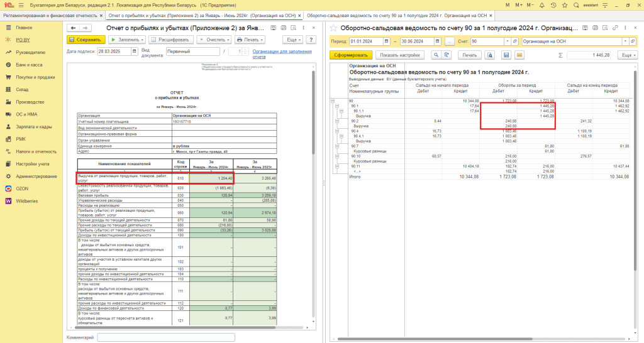Click Сформировать button
644x343 pixels.
(351, 55)
